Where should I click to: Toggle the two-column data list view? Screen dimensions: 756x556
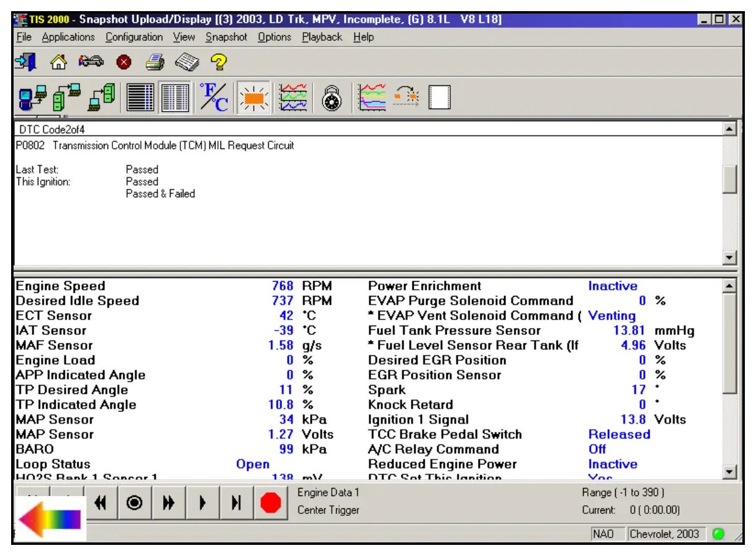(x=175, y=98)
